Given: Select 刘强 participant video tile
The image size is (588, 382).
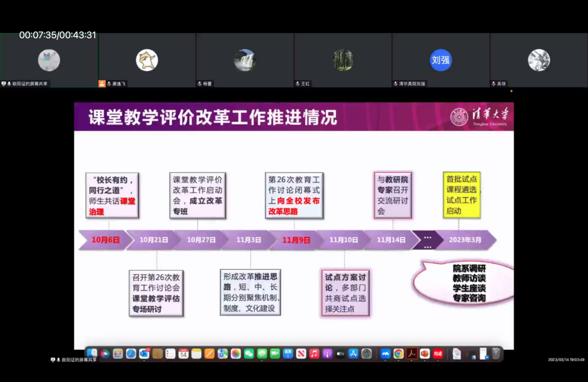Looking at the screenshot, I should 441,60.
